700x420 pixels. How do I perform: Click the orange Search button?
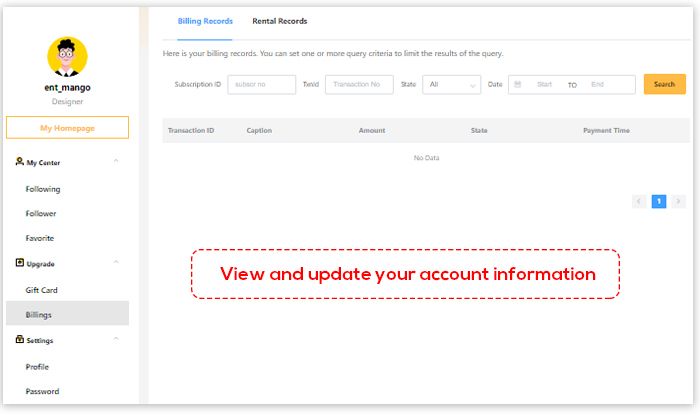(665, 84)
